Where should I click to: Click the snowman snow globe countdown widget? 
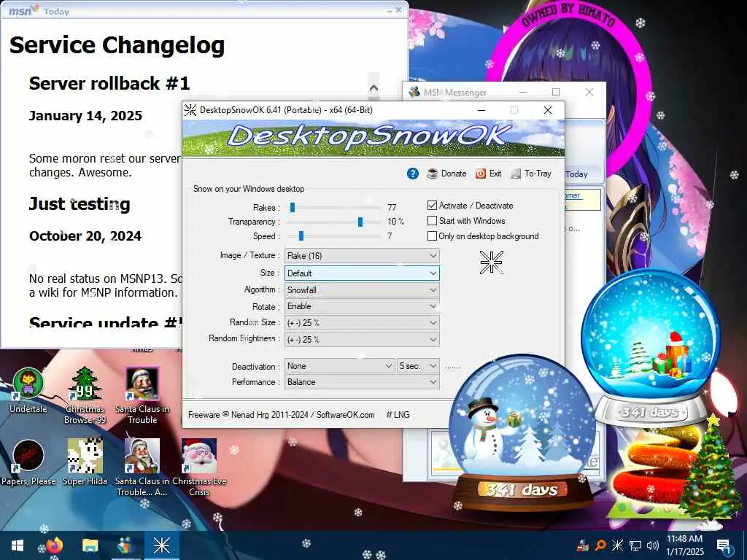(522, 433)
